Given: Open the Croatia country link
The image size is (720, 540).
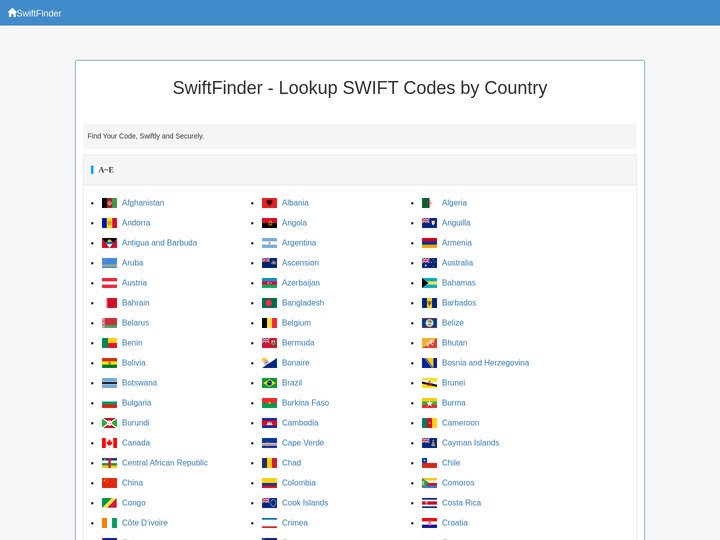Looking at the screenshot, I should coord(455,523).
